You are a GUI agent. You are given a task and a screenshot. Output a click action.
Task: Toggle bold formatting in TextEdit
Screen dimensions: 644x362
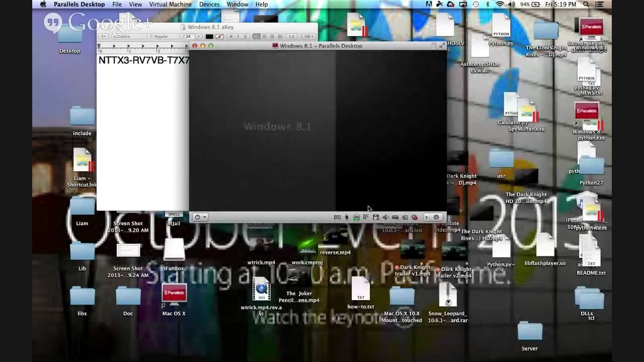click(x=231, y=36)
